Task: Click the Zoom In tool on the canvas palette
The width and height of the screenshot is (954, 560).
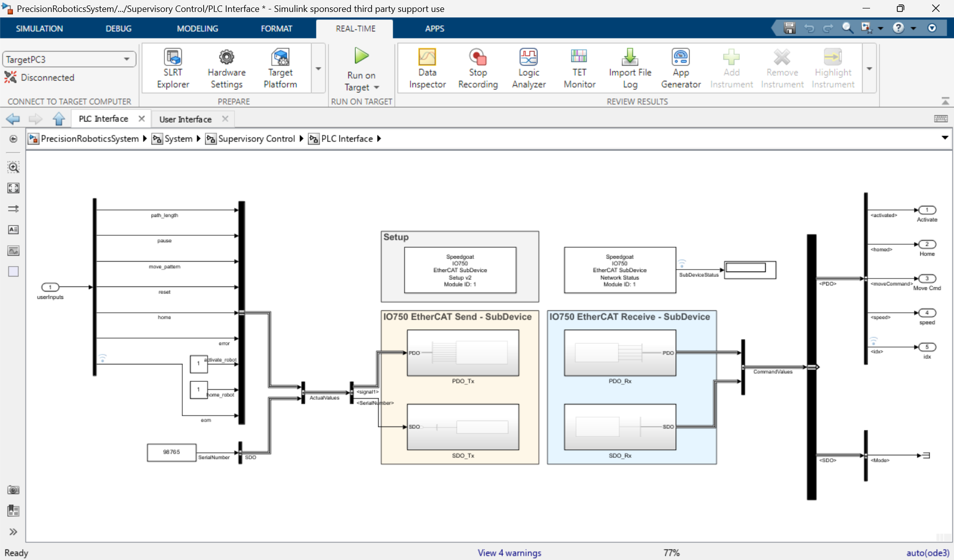Action: (13, 167)
